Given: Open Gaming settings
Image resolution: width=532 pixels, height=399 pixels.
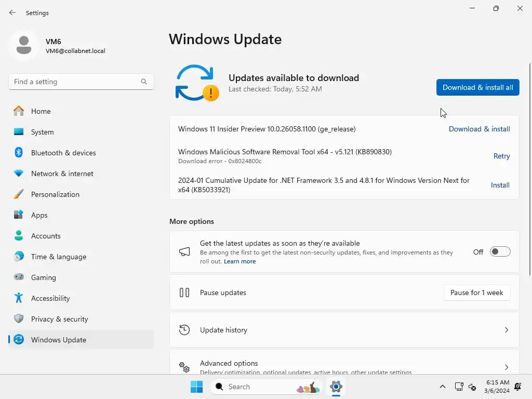Looking at the screenshot, I should tap(81, 277).
